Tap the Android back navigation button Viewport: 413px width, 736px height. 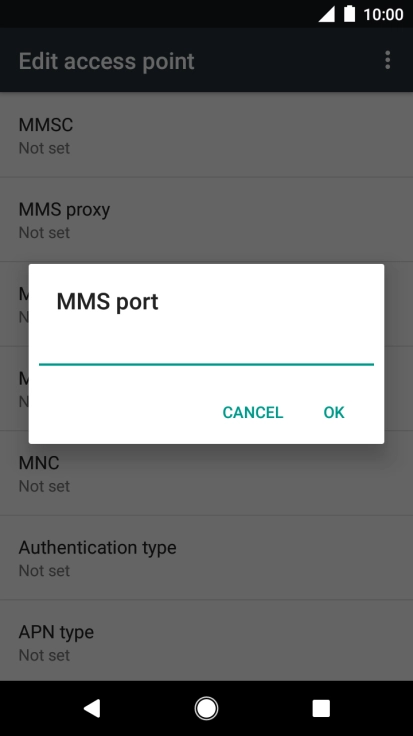(92, 708)
